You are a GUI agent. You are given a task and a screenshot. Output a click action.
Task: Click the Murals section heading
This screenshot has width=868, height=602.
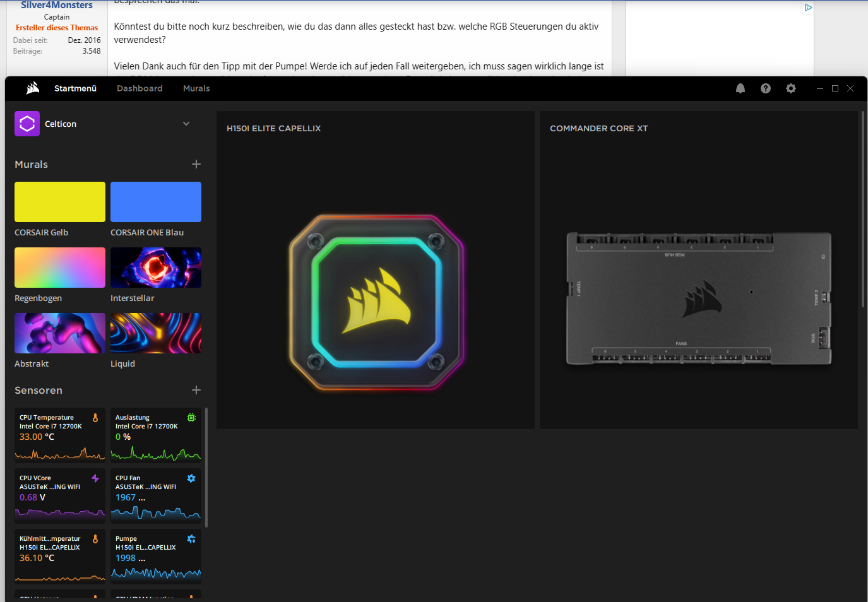(32, 164)
